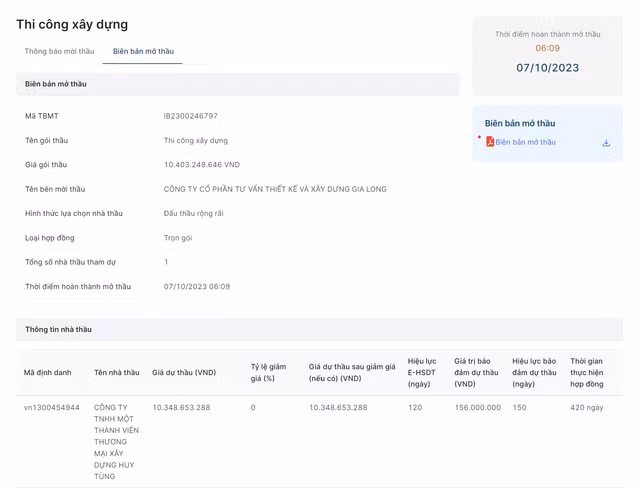Click the package price 10.403.248.646 VND
640x488 pixels.
click(201, 165)
